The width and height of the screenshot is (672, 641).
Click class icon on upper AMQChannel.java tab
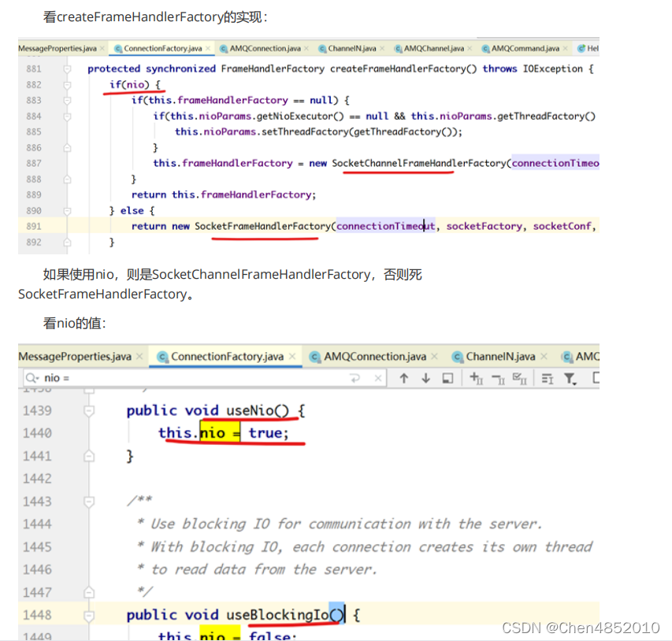point(398,49)
